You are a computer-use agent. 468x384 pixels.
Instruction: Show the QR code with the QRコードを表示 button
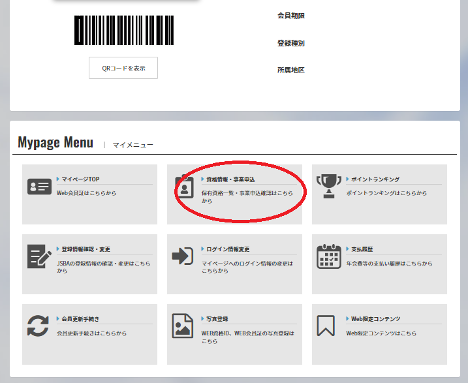click(123, 68)
